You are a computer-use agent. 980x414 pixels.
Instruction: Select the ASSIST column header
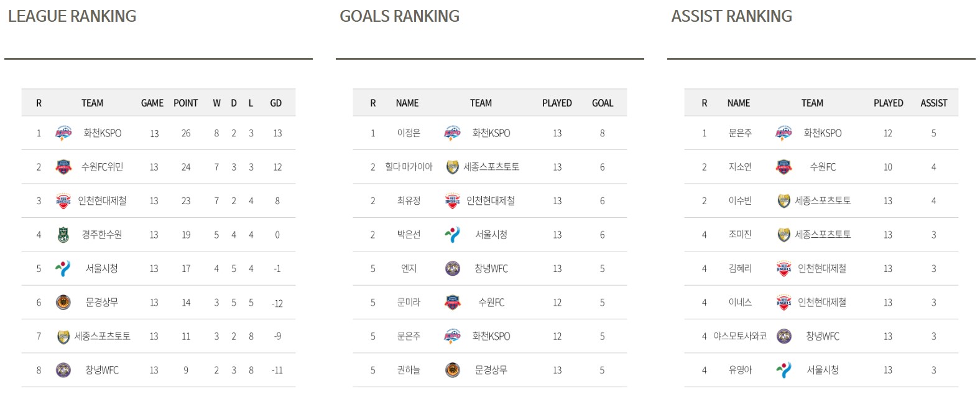934,103
